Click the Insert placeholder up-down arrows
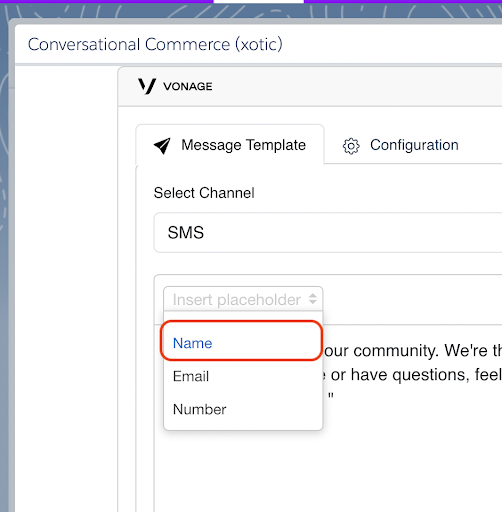Screen dimensions: 502x512 [x=312, y=299]
